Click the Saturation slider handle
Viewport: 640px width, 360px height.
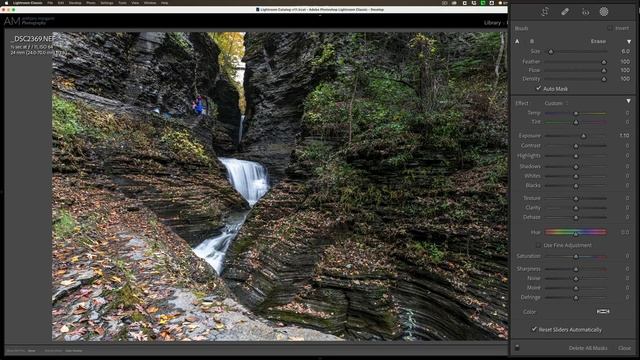576,257
